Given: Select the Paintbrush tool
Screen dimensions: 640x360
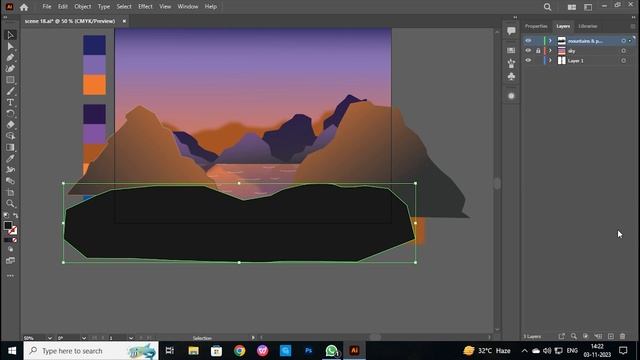Looking at the screenshot, I should (x=11, y=91).
